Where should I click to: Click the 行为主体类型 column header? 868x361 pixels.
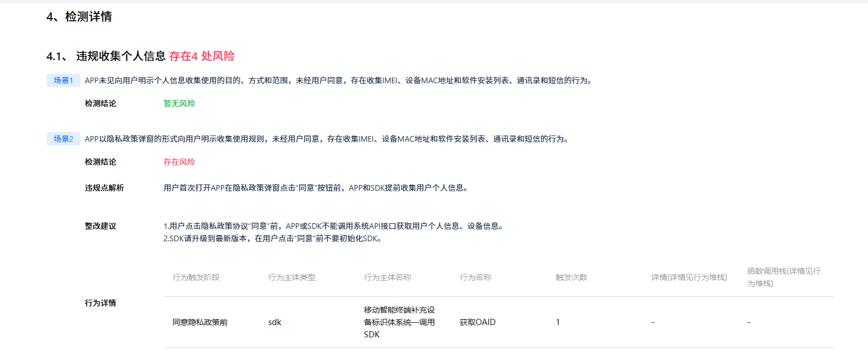[291, 277]
